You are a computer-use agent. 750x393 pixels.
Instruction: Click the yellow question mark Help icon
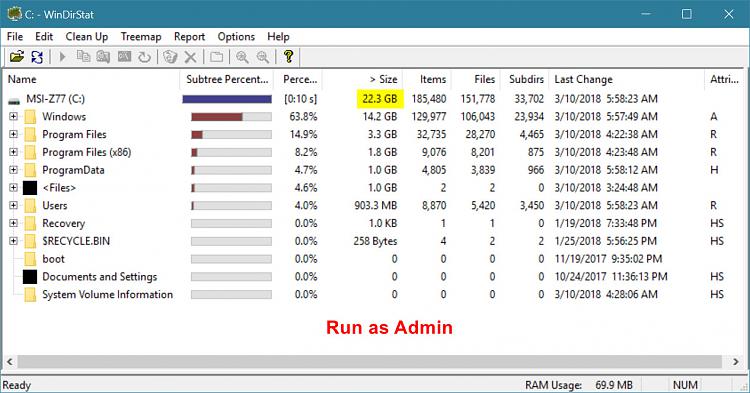tap(288, 56)
